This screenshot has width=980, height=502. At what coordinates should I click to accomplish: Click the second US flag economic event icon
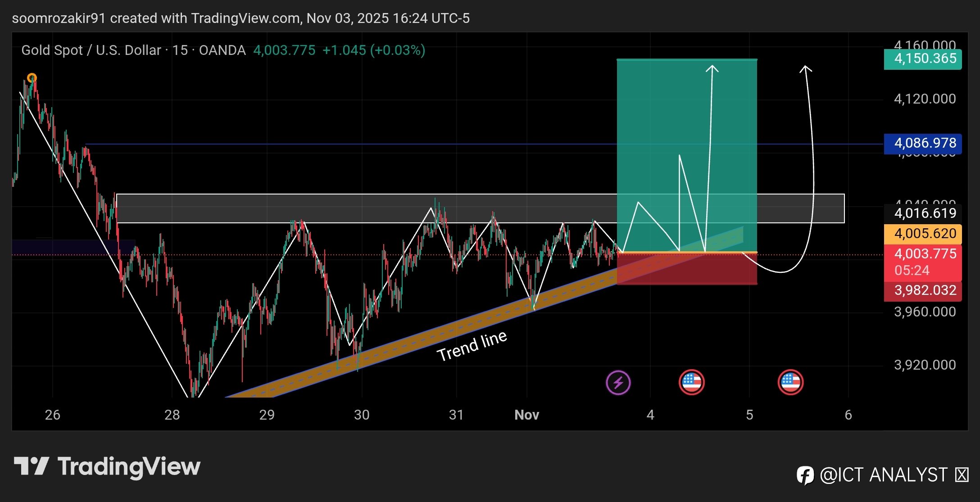click(x=790, y=383)
